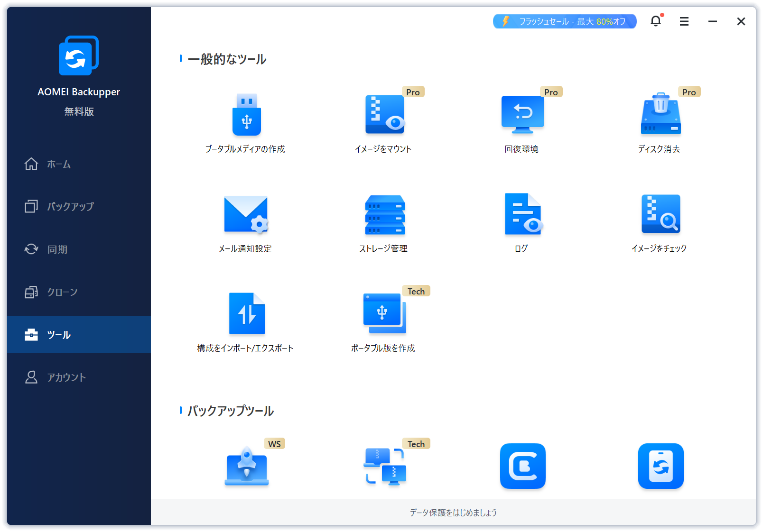This screenshot has width=763, height=532.
Task: Open the Tech image deploy tool
Action: (x=384, y=467)
